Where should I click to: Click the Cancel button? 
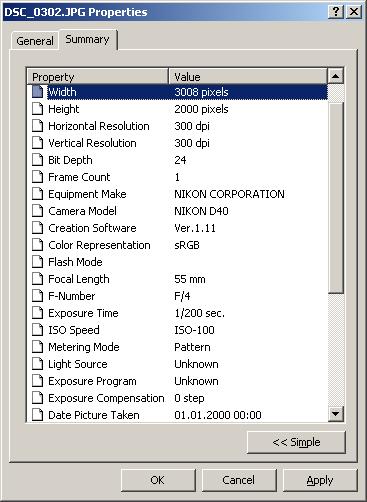pyautogui.click(x=239, y=480)
